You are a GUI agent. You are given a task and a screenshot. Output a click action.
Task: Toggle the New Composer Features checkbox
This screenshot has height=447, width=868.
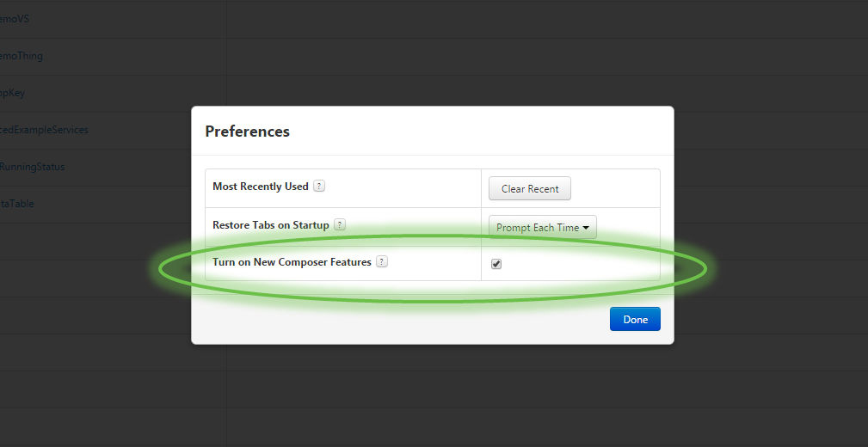[x=496, y=264]
